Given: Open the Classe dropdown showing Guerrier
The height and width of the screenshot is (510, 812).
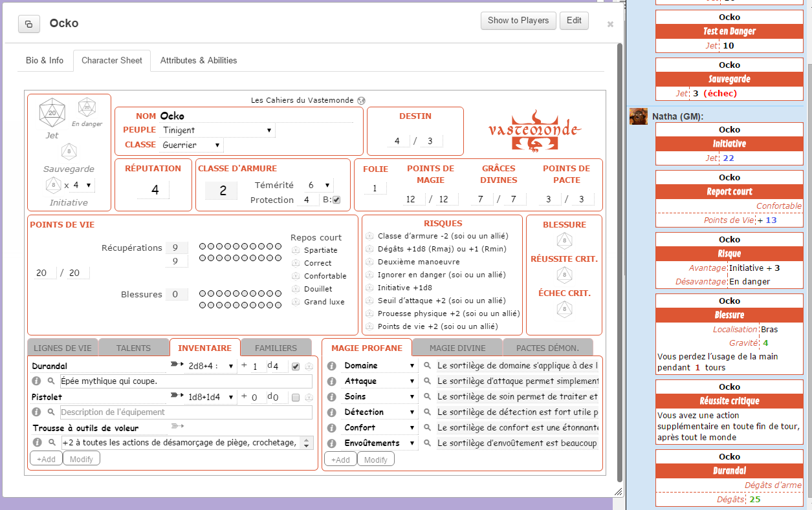Looking at the screenshot, I should [192, 145].
